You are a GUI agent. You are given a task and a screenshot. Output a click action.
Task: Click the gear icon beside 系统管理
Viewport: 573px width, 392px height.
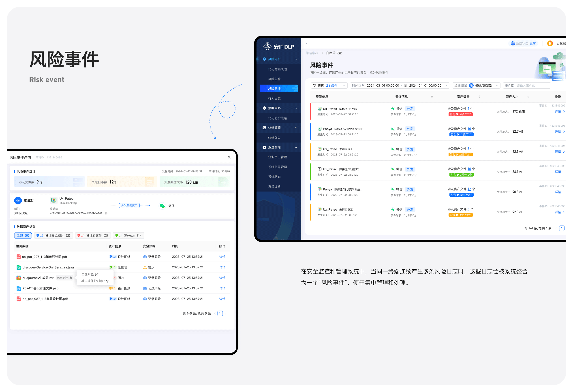click(x=264, y=147)
